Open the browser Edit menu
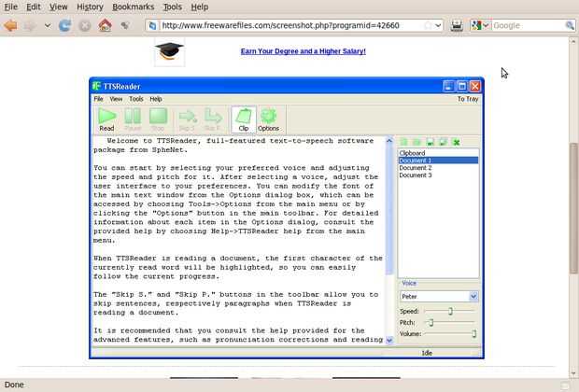This screenshot has height=392, width=579. [34, 7]
